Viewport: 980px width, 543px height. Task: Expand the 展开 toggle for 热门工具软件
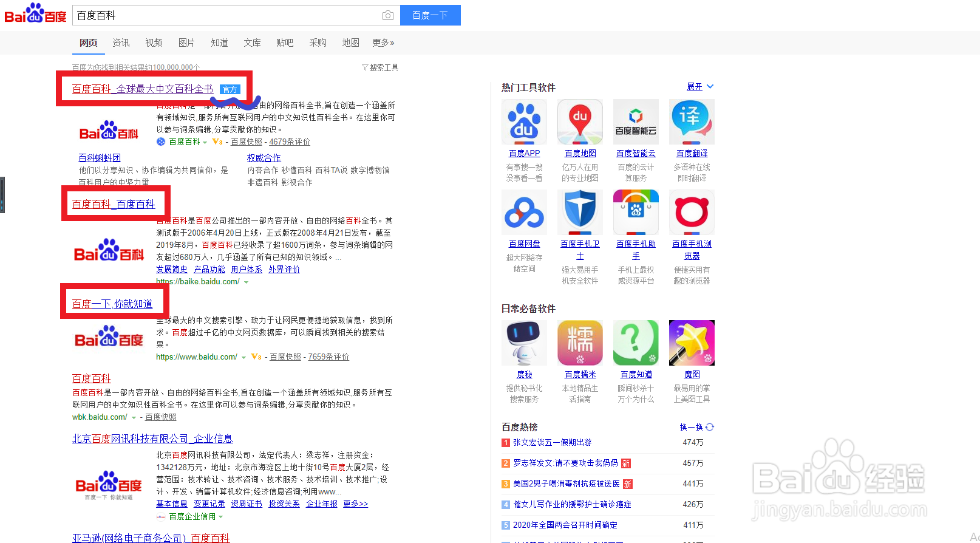pos(700,87)
